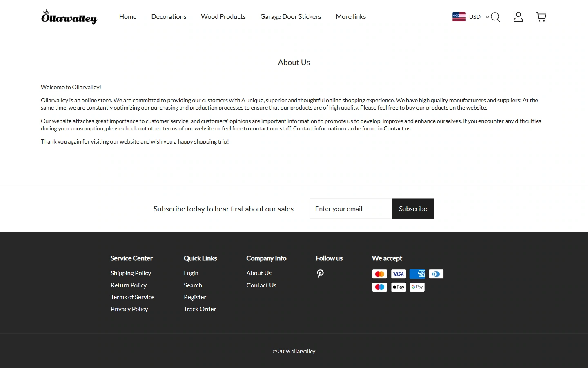Screen dimensions: 588x368
Task: Open the user account icon
Action: pyautogui.click(x=518, y=17)
